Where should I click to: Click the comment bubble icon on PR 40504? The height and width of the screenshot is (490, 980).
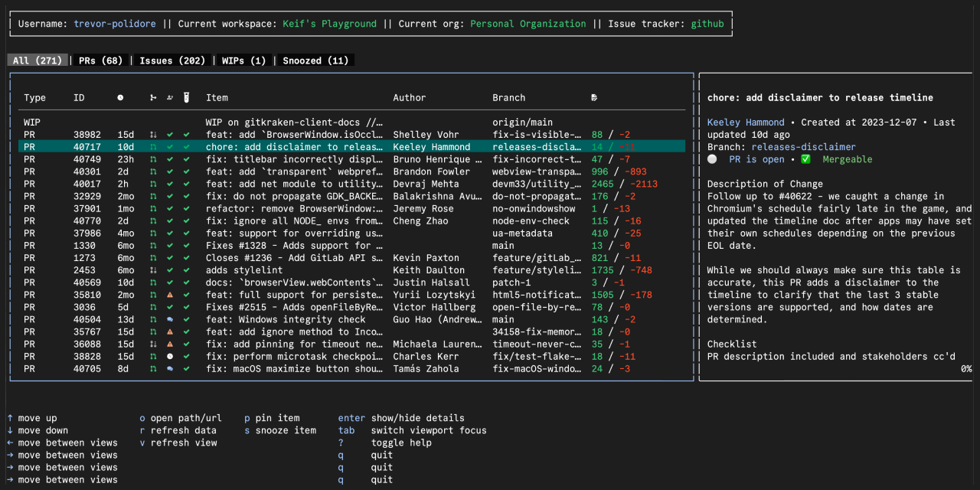pos(170,319)
